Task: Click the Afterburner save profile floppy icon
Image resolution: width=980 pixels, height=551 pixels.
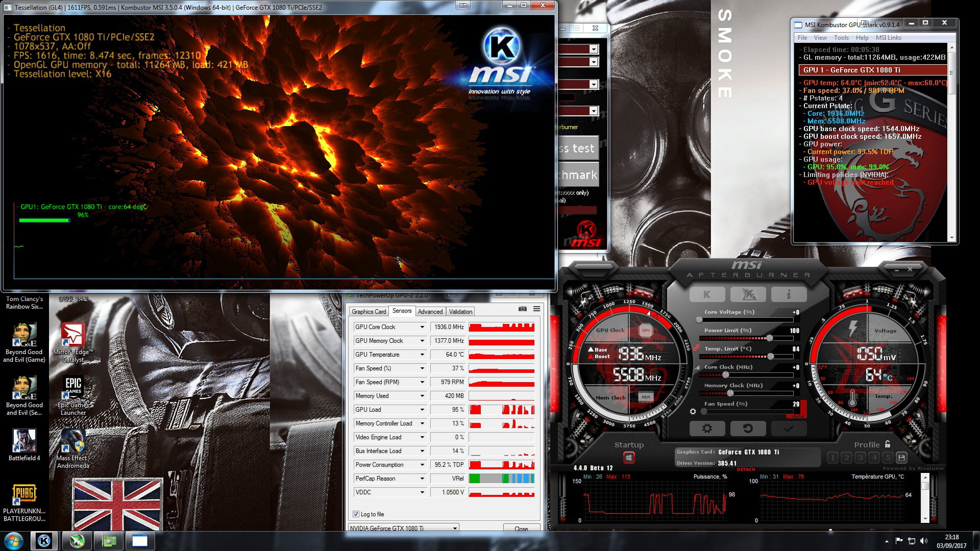Action: (901, 458)
